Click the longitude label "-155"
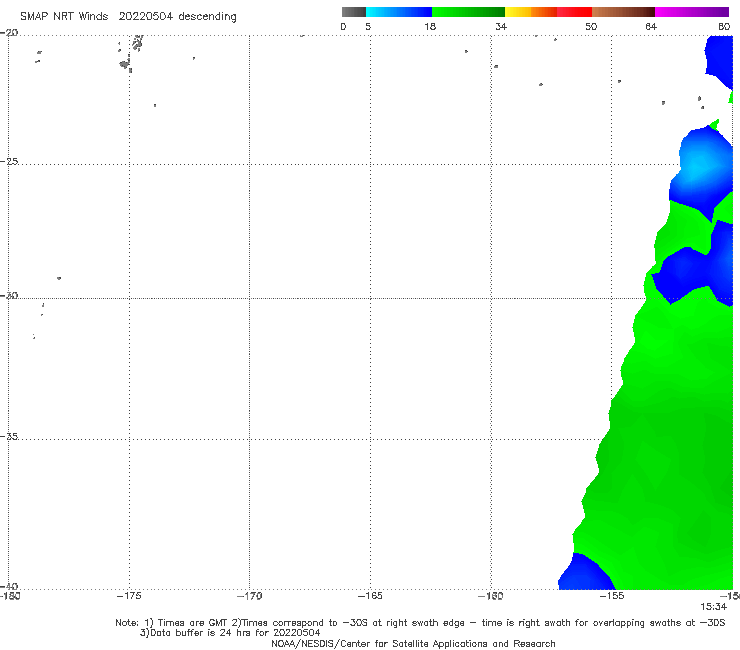 [612, 596]
